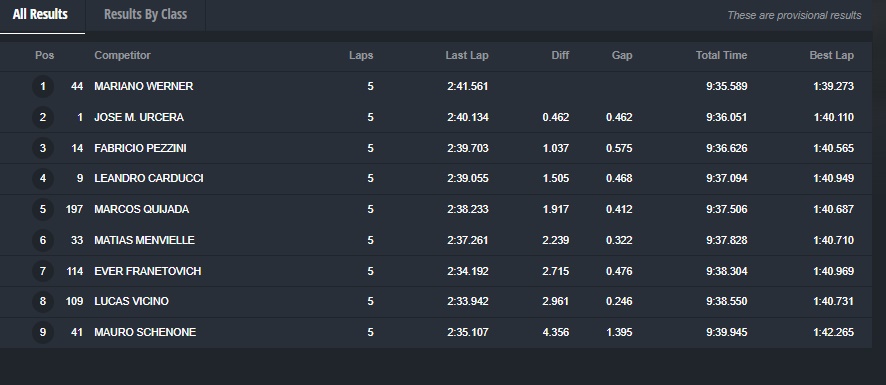Select the position 3 circle badge

pyautogui.click(x=43, y=148)
